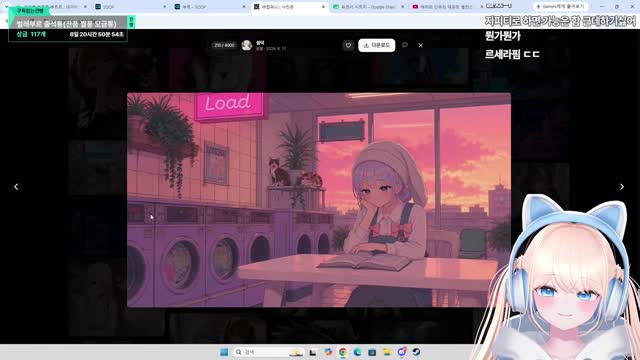Image resolution: width=640 pixels, height=360 pixels.
Task: Like the image with the heart icon
Action: click(x=348, y=45)
